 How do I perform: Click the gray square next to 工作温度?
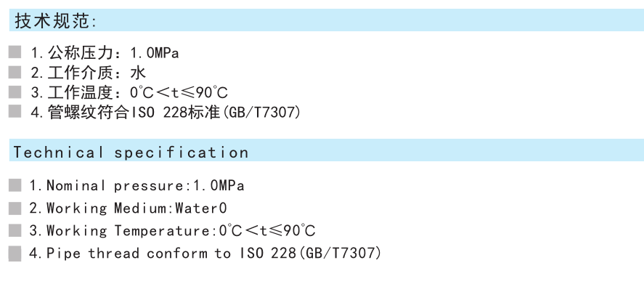(x=15, y=92)
